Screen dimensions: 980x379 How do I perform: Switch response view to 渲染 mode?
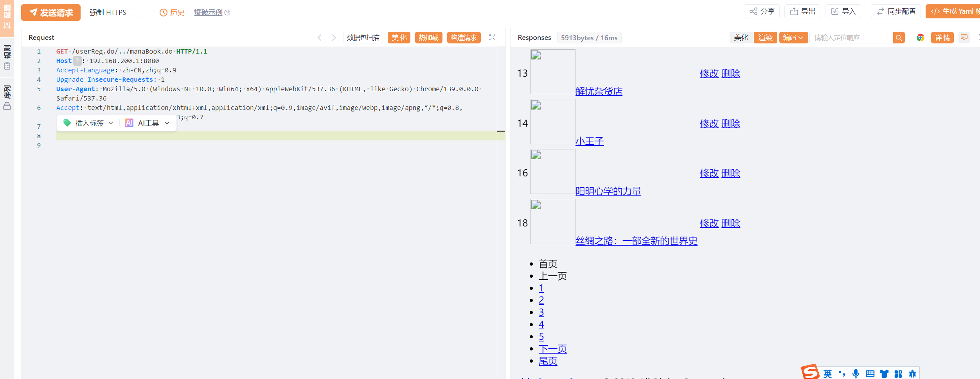(765, 38)
